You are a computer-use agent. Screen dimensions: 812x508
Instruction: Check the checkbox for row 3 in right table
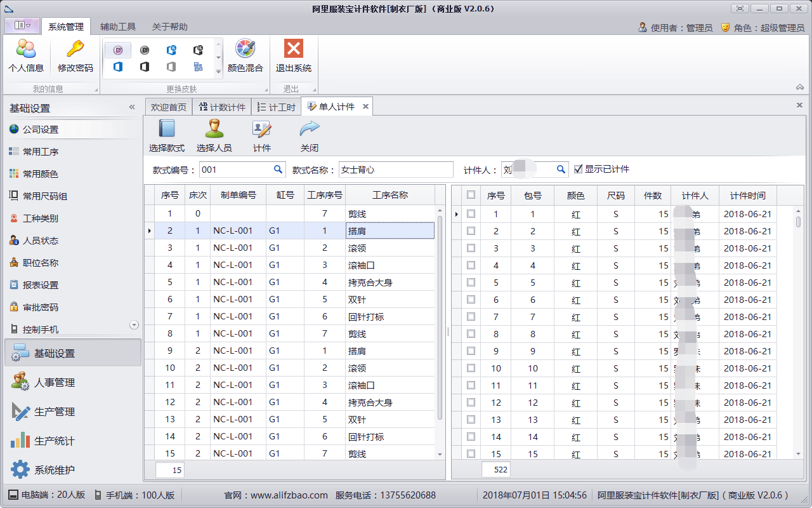pyautogui.click(x=471, y=248)
